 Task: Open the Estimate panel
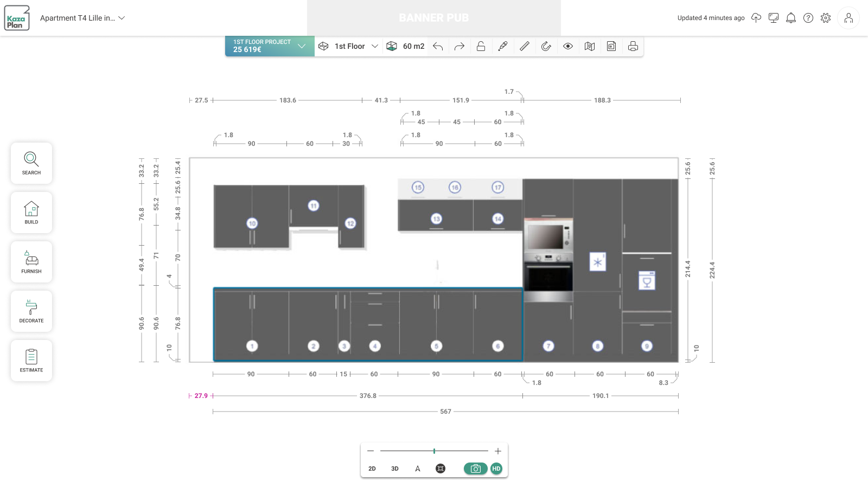[x=31, y=361]
